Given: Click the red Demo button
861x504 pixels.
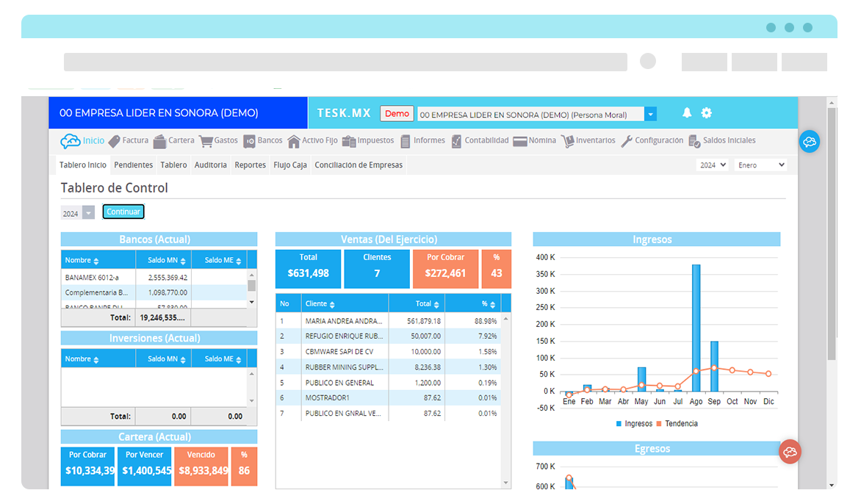Looking at the screenshot, I should 397,114.
